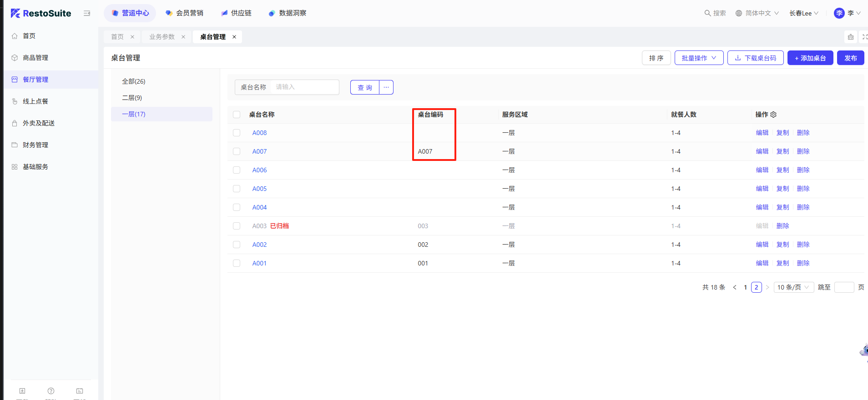This screenshot has width=868, height=400.
Task: Tick the checkbox for table A008
Action: pos(237,133)
